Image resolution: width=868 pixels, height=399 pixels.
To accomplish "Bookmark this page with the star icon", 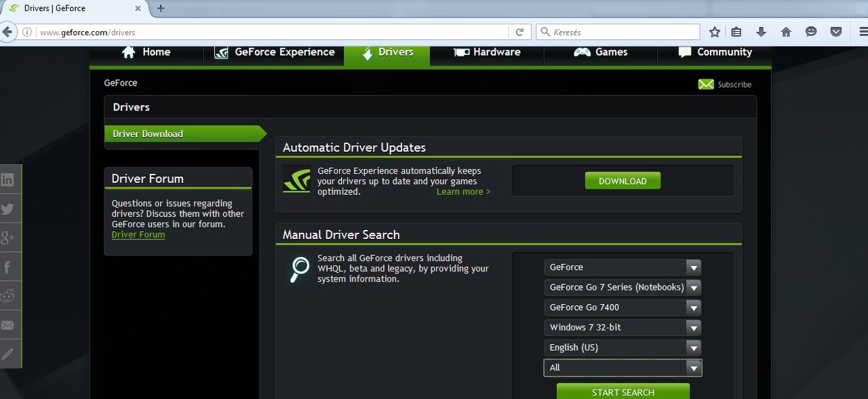I will [714, 32].
